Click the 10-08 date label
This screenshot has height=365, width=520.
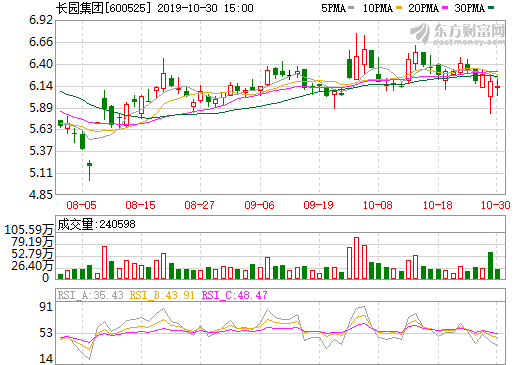[378, 205]
